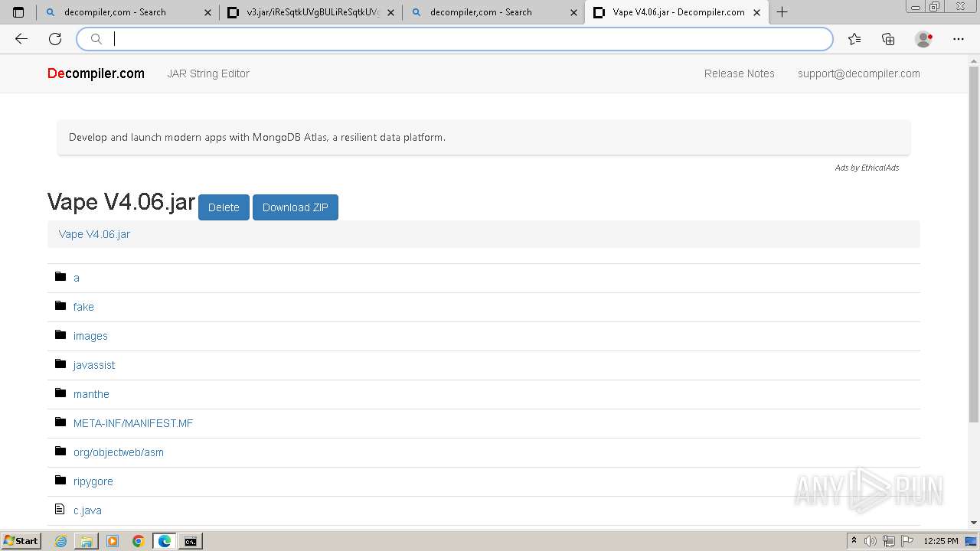Open the 'fake' folder
The height and width of the screenshot is (551, 980).
83,307
